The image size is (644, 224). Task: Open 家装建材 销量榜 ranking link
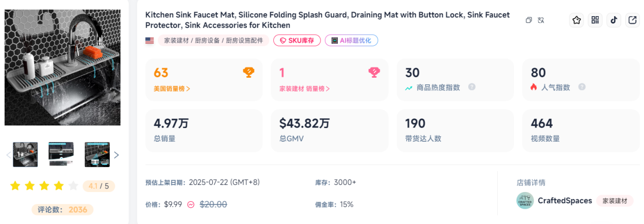click(304, 88)
